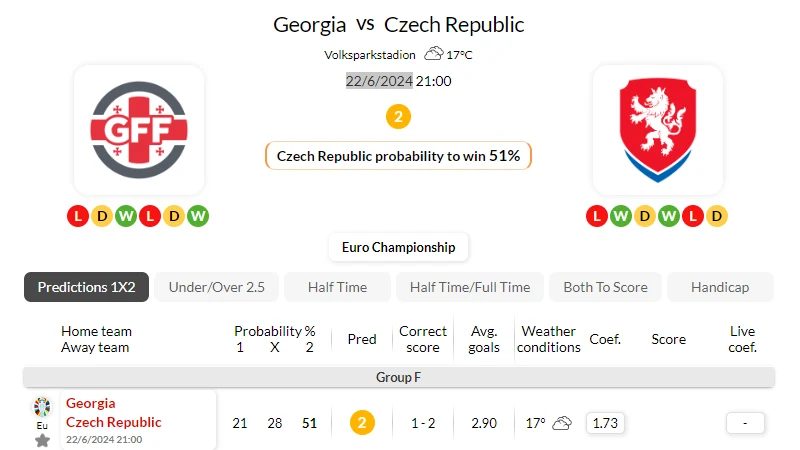800x450 pixels.
Task: Click the live coefficient dash box
Action: tap(745, 423)
